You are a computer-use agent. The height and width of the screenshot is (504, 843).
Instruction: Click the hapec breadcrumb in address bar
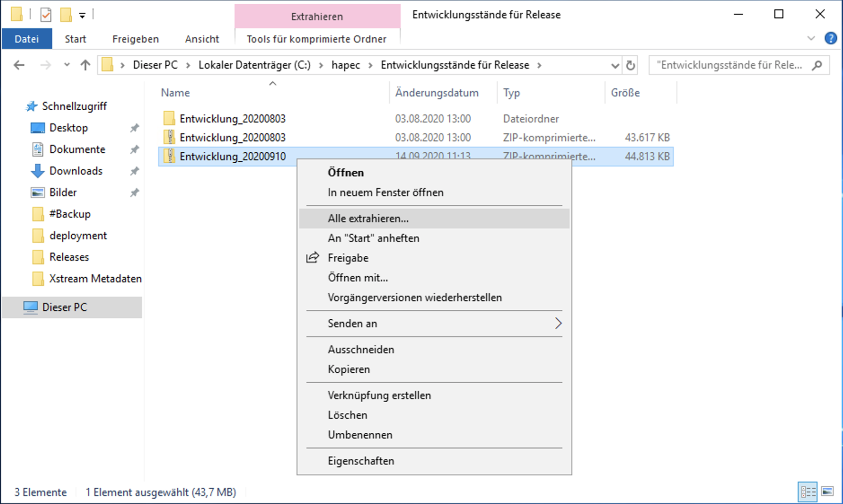[345, 65]
